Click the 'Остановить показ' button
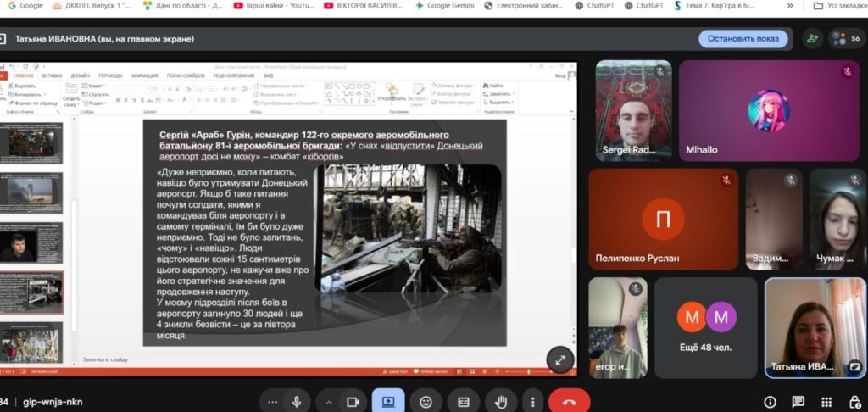 743,39
